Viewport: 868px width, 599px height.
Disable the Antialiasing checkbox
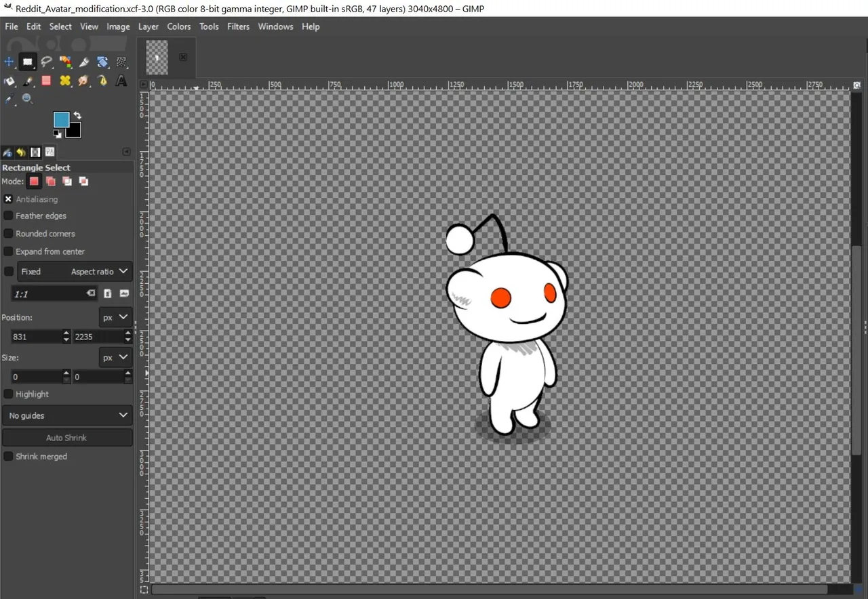pos(8,199)
